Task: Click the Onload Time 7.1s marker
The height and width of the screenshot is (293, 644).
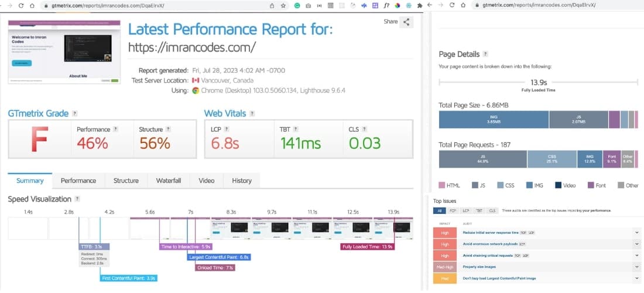Action: click(215, 268)
